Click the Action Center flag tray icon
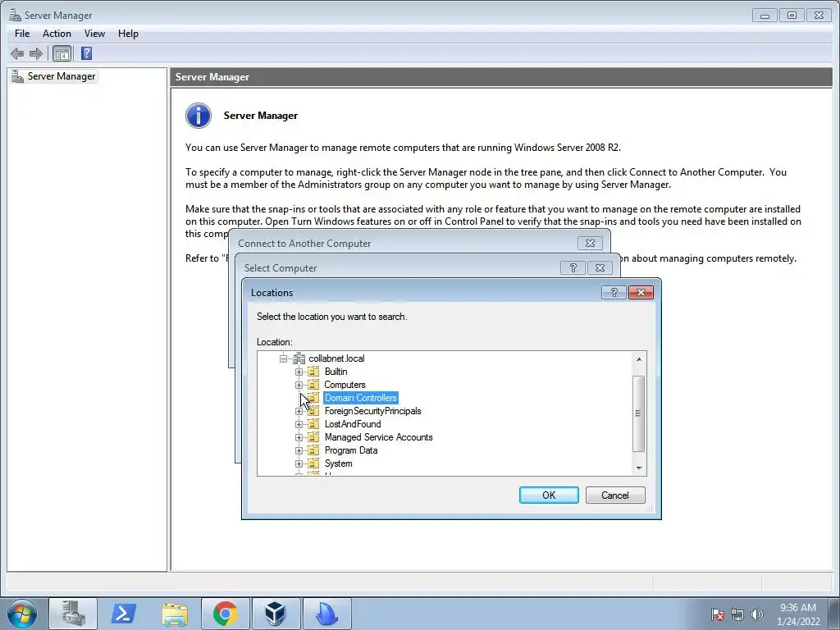Image resolution: width=840 pixels, height=630 pixels. click(x=718, y=614)
